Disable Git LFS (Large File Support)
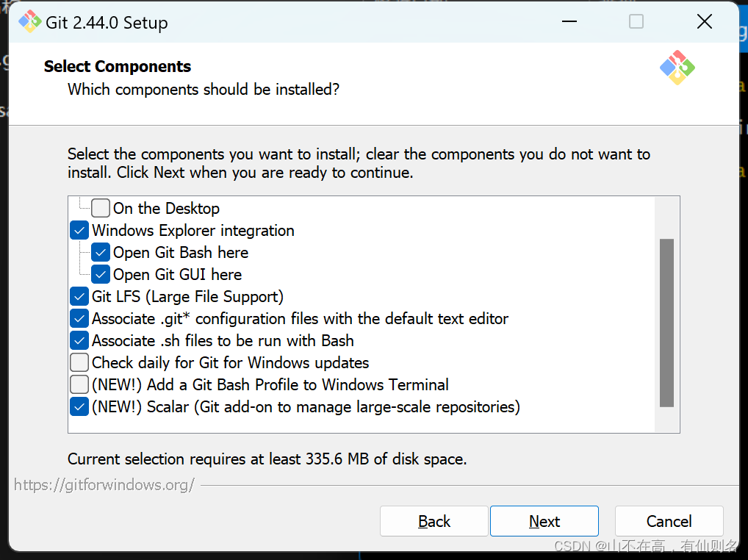 [x=79, y=296]
